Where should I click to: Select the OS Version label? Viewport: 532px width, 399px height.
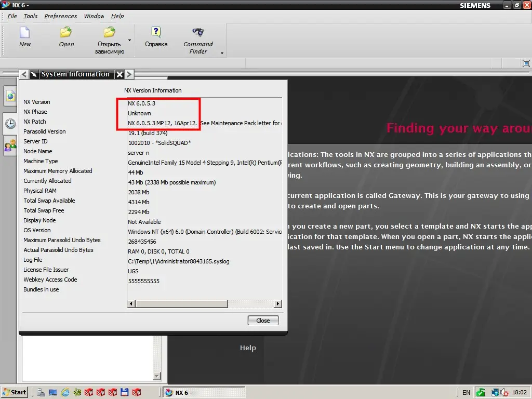[37, 230]
